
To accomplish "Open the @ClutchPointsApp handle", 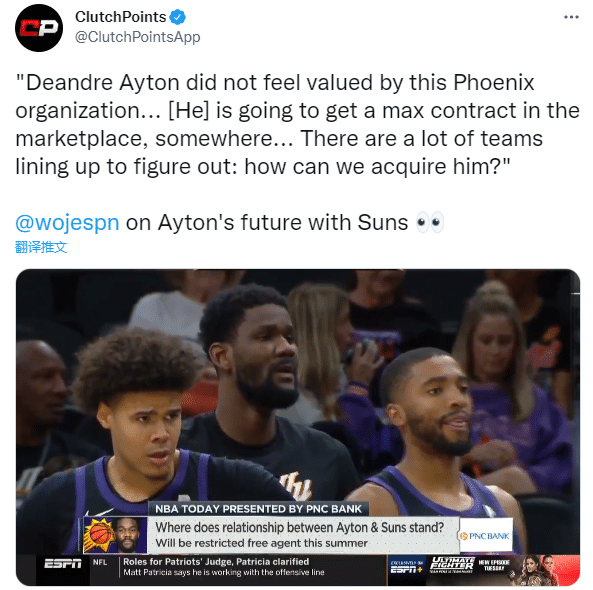I will pyautogui.click(x=138, y=37).
